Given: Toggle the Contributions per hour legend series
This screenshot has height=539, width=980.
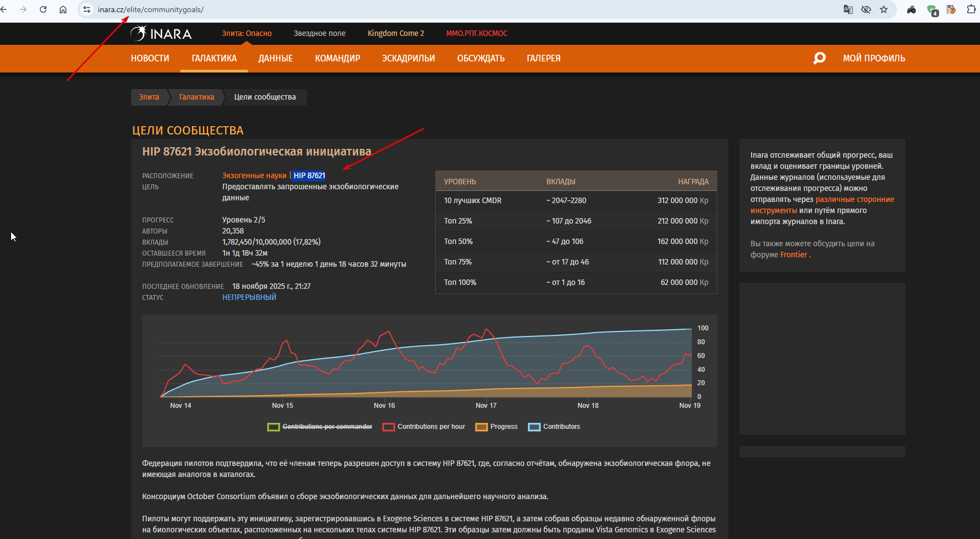Looking at the screenshot, I should pos(431,427).
